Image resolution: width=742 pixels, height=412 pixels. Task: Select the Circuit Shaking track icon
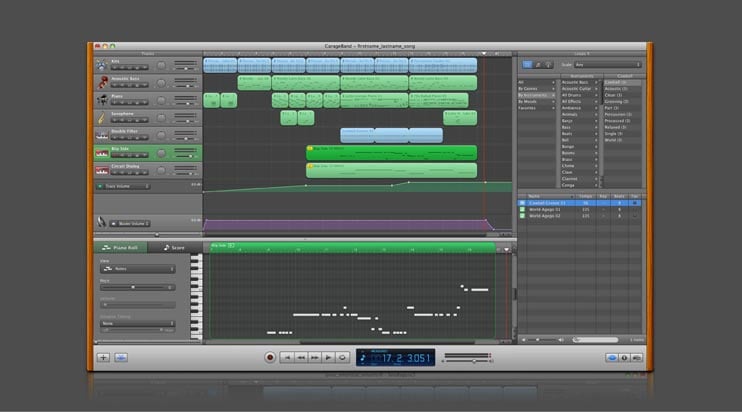[x=102, y=170]
